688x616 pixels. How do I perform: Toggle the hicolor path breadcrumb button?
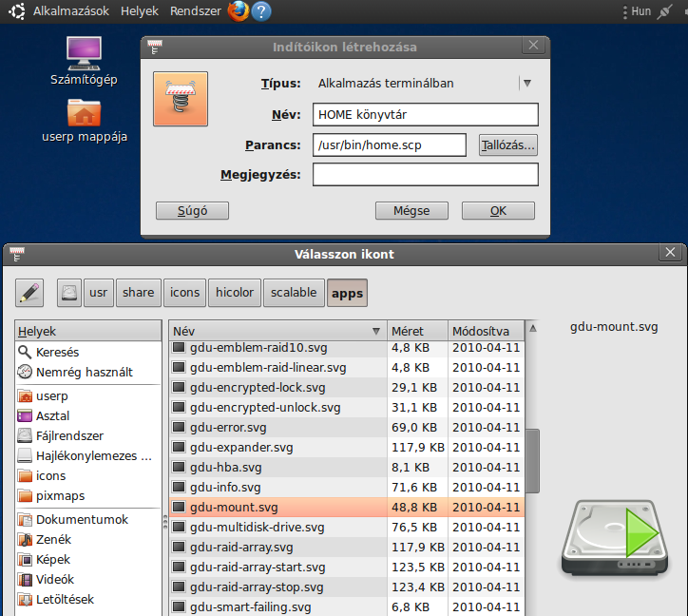[234, 293]
